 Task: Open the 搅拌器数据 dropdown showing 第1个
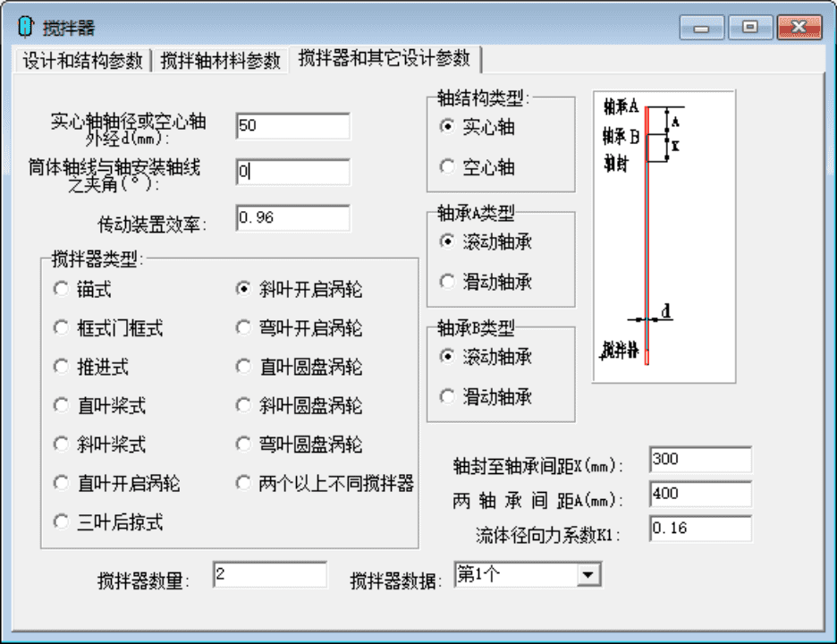(x=590, y=574)
